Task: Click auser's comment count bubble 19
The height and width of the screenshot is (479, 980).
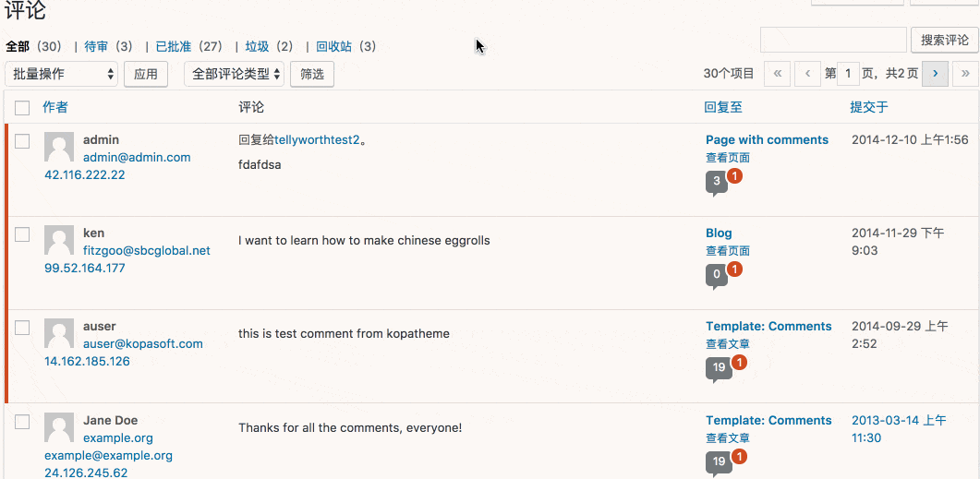Action: [x=719, y=368]
